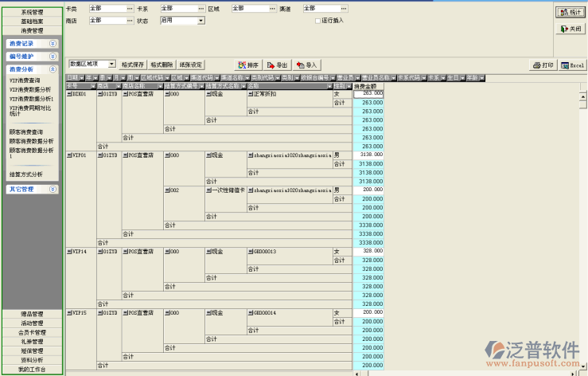Click the 关闭 (Close) door icon button
This screenshot has width=588, height=376.
(x=568, y=29)
